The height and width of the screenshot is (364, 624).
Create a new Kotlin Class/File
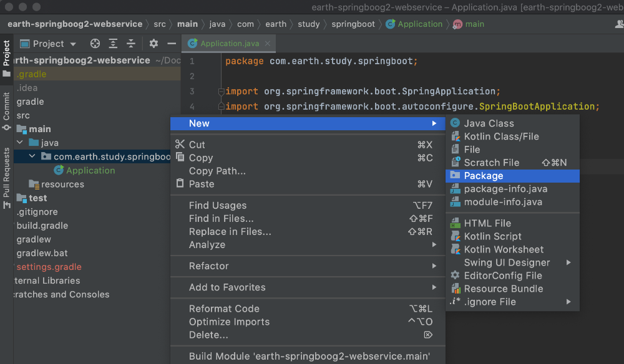click(512, 136)
